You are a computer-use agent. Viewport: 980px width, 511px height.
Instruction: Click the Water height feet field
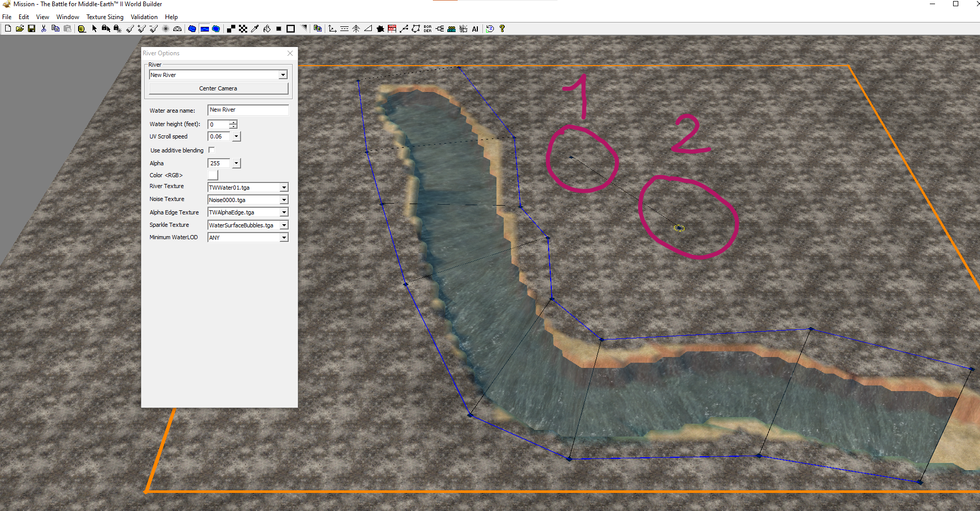point(218,125)
